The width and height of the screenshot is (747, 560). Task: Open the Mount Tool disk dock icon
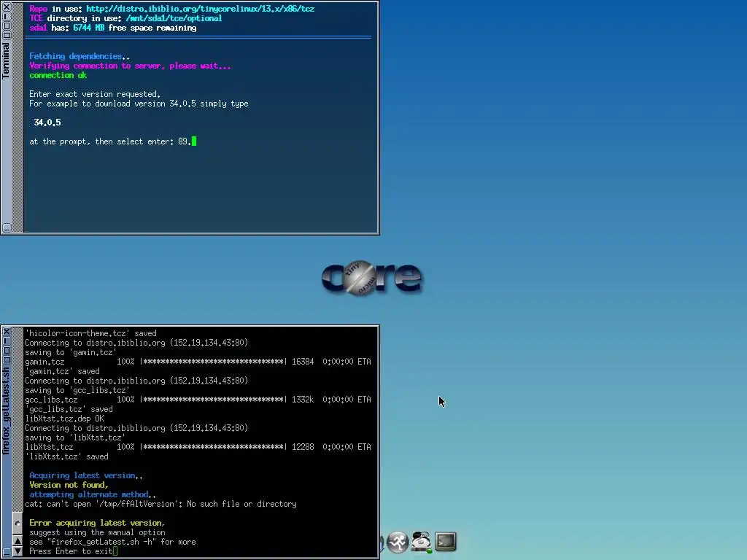(422, 542)
